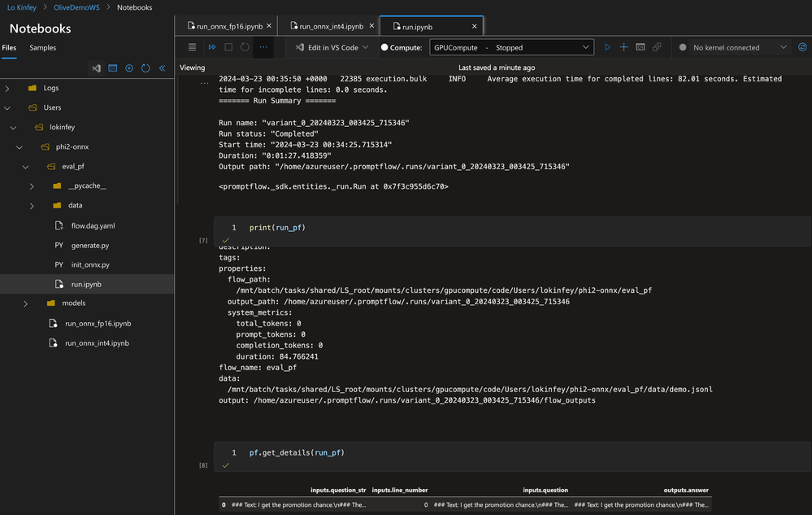
Task: Expand the Logs folder
Action: pyautogui.click(x=7, y=88)
